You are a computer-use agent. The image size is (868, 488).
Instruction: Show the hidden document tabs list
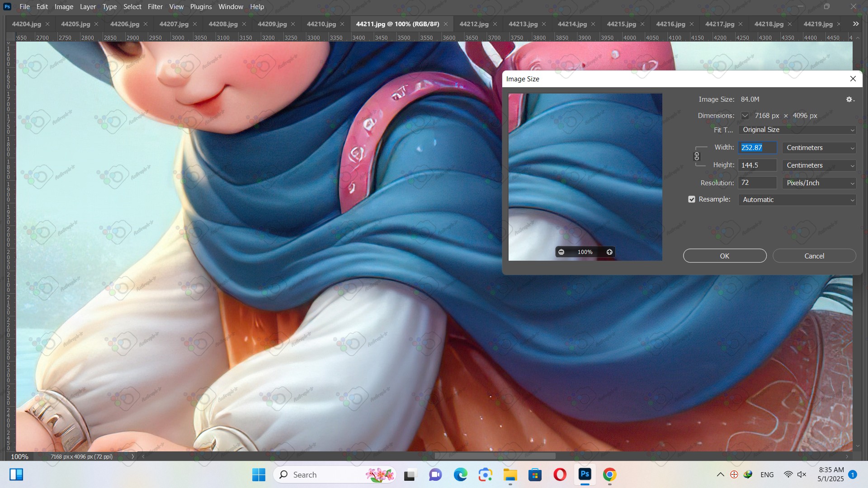click(x=856, y=24)
